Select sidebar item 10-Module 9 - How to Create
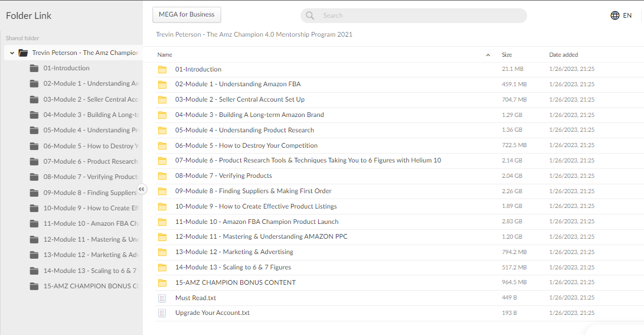This screenshot has height=335, width=644. point(90,208)
